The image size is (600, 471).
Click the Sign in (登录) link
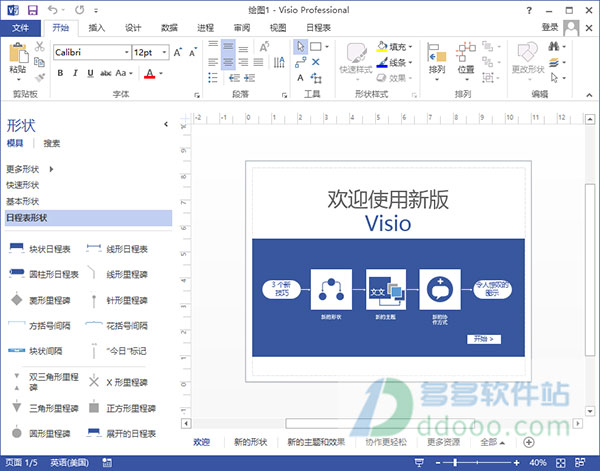pos(550,27)
